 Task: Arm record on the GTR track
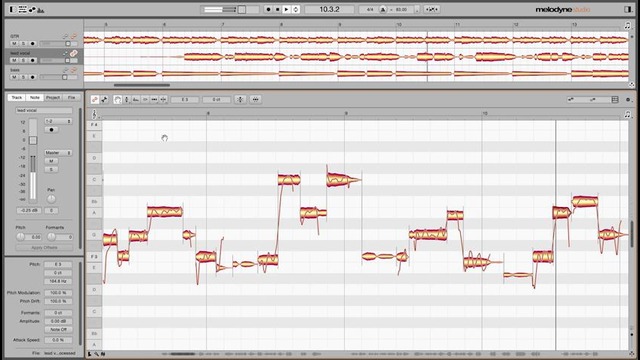point(32,43)
